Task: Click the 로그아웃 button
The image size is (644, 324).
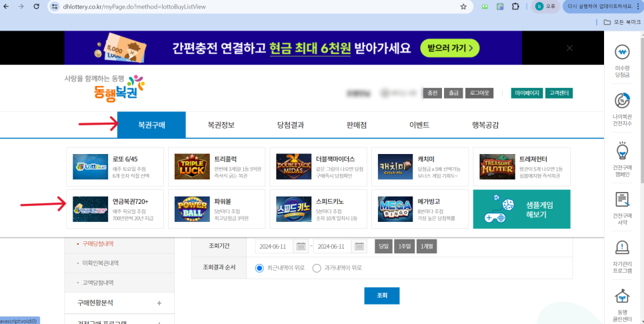Action: tap(479, 93)
